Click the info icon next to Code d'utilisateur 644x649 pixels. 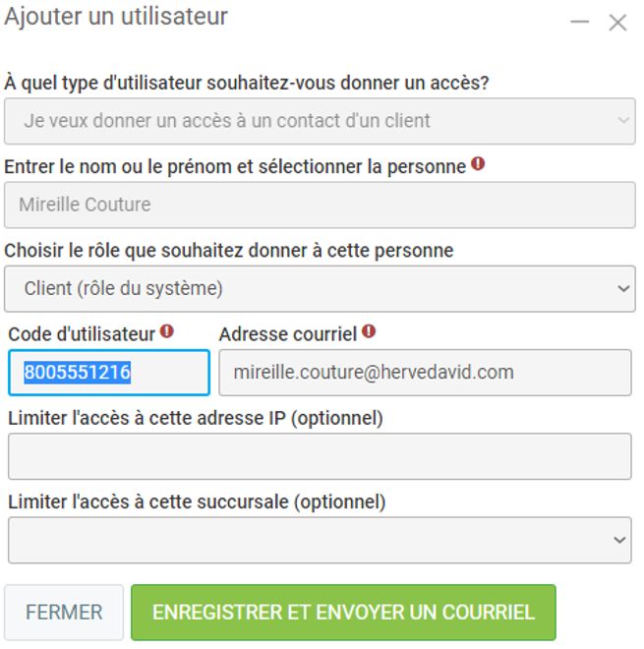coord(167,332)
